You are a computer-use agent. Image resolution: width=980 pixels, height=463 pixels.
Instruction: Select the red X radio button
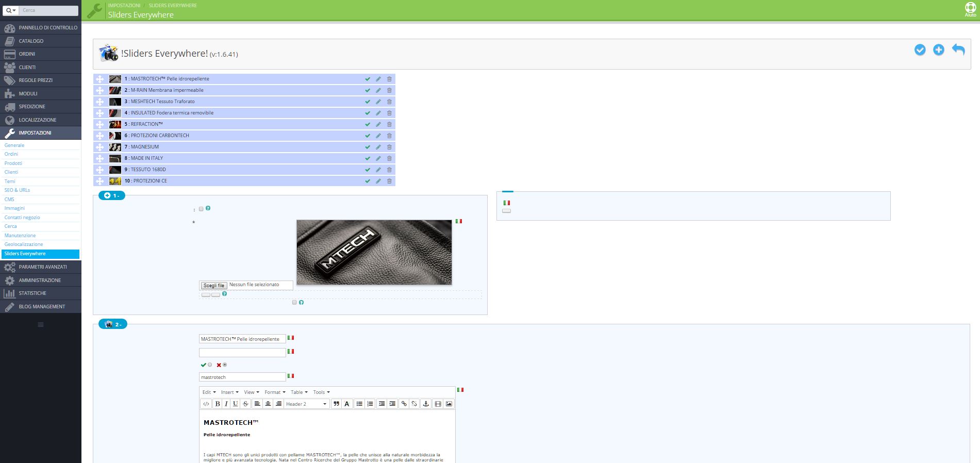225,365
